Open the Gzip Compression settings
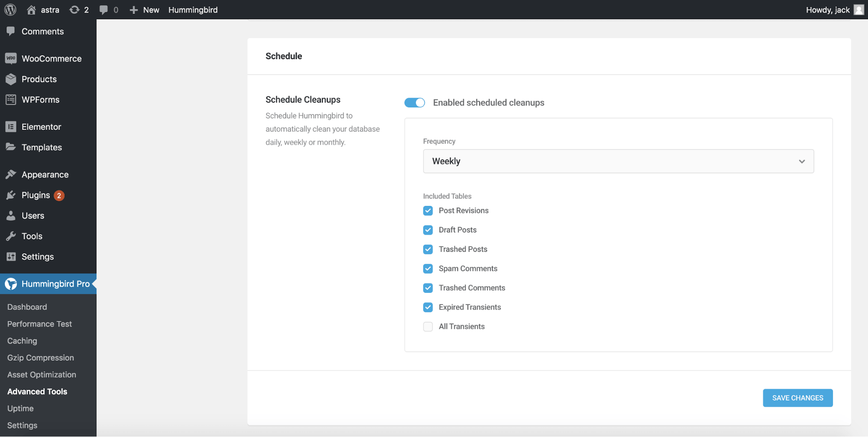 pos(40,358)
